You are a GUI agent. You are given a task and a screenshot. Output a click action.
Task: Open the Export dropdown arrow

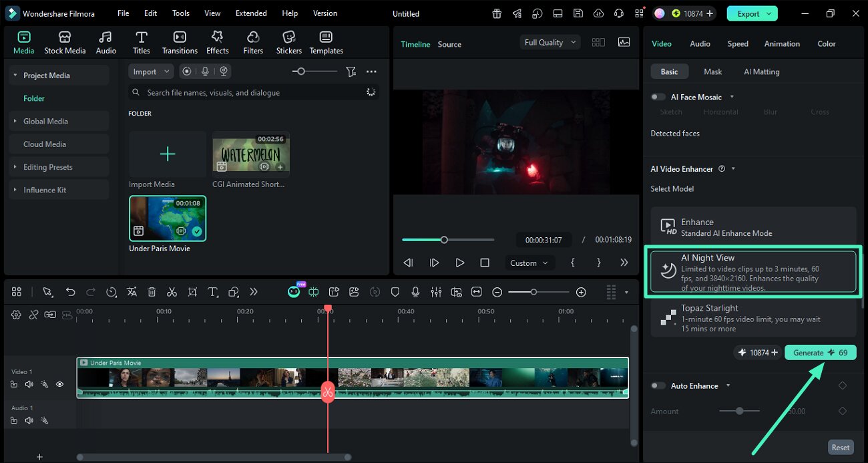tap(769, 13)
